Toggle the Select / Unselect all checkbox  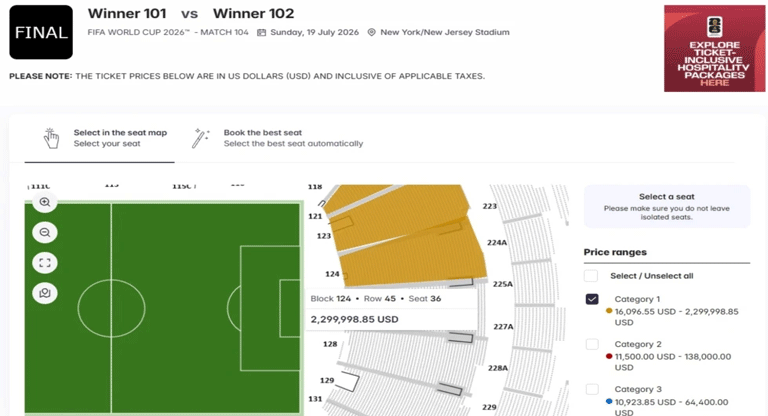point(591,276)
